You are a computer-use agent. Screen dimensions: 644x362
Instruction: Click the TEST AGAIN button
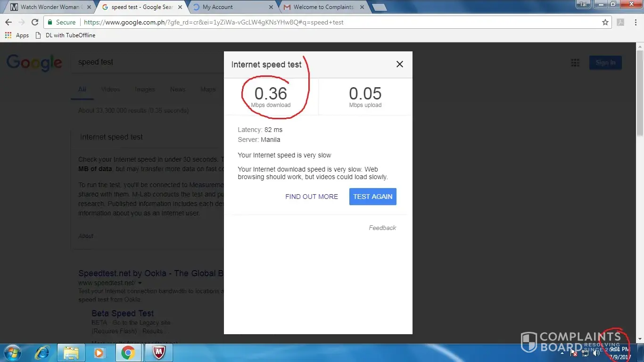[x=372, y=197]
